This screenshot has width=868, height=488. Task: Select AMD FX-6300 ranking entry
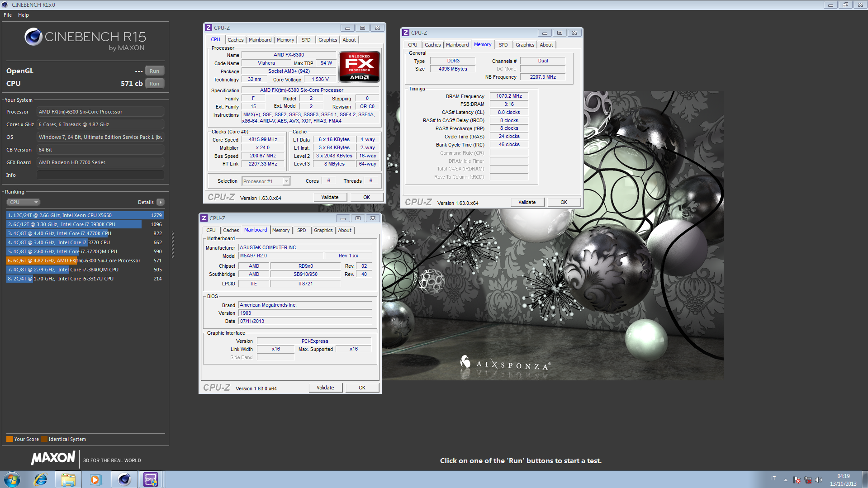point(85,261)
